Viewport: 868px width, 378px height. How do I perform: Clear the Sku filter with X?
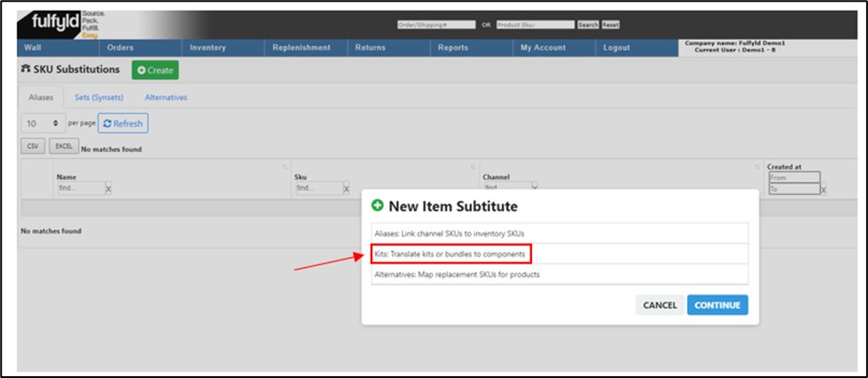[347, 188]
